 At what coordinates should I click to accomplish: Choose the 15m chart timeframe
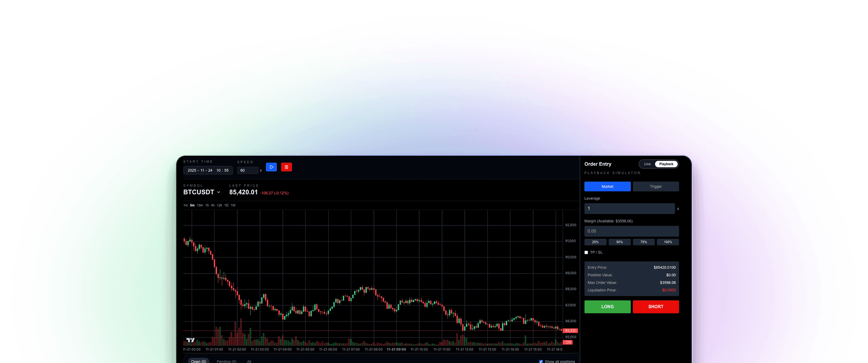(x=200, y=205)
